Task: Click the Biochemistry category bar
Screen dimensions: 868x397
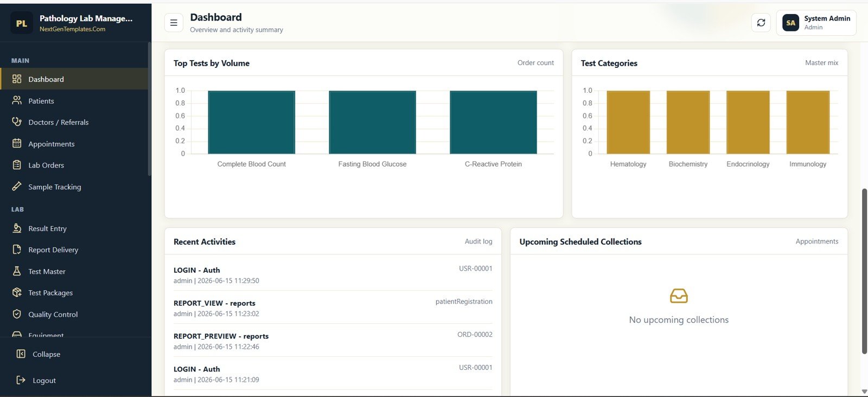Action: (x=688, y=122)
